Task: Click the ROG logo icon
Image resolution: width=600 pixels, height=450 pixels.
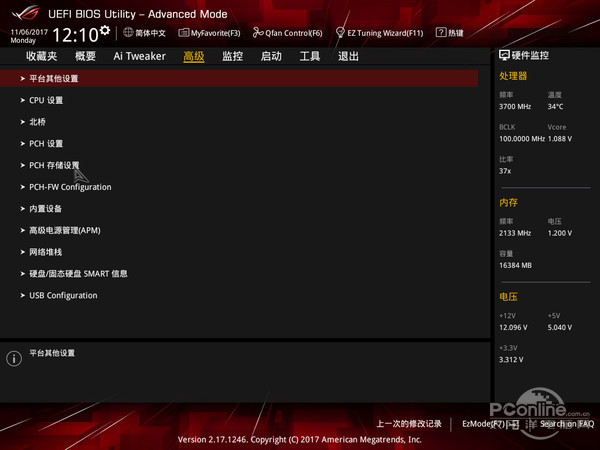Action: [25, 13]
